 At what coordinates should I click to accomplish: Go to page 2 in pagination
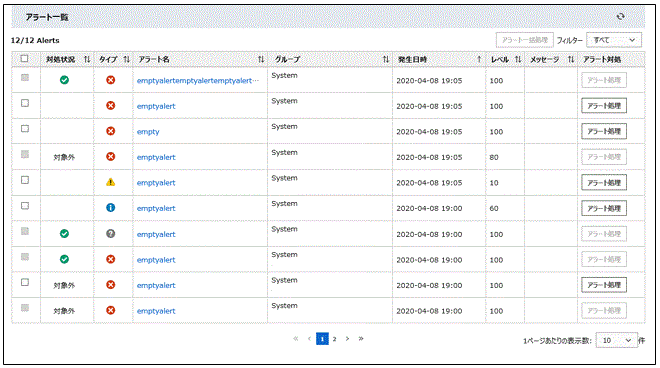tap(334, 339)
